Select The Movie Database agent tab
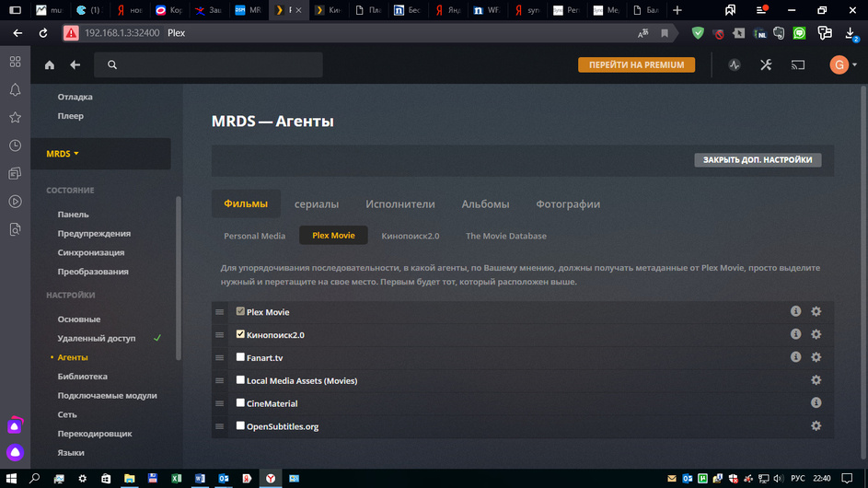Viewport: 868px width, 488px height. (x=506, y=236)
